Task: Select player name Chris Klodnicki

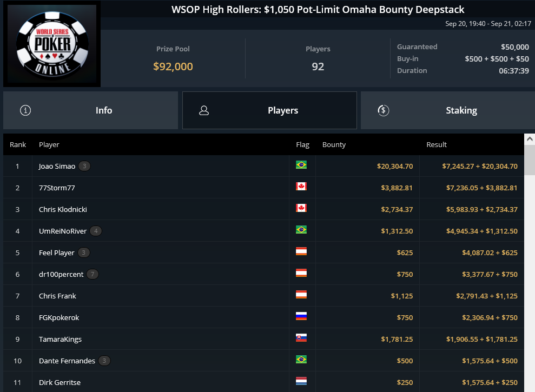Action: [x=63, y=209]
